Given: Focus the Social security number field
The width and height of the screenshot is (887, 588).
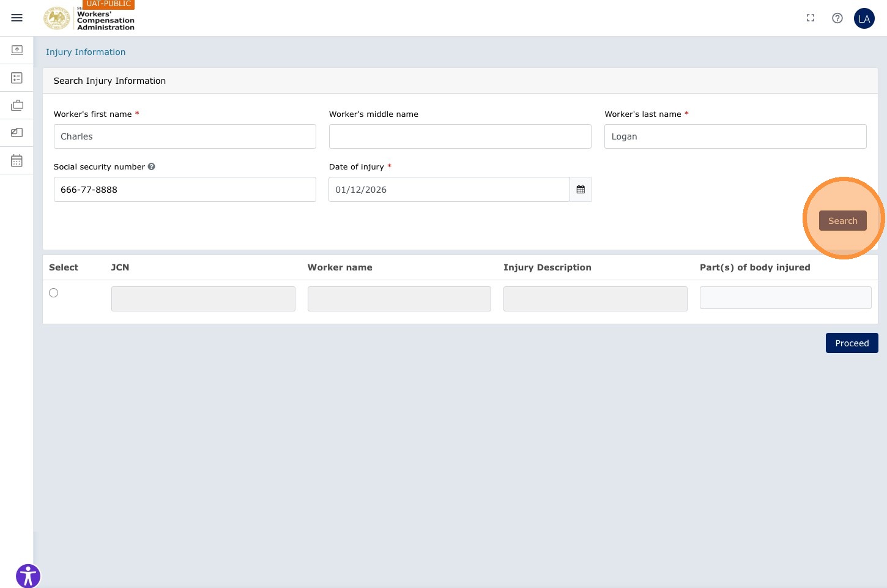Looking at the screenshot, I should [x=185, y=190].
